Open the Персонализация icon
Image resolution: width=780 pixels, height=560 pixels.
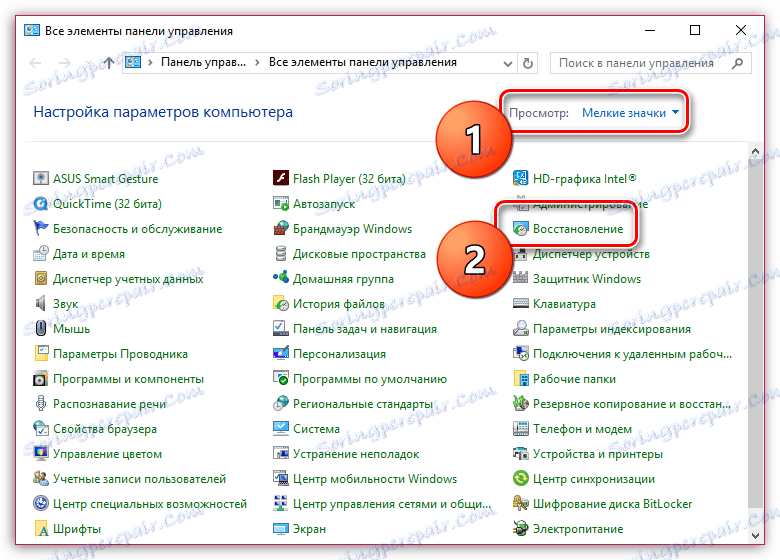coord(281,354)
